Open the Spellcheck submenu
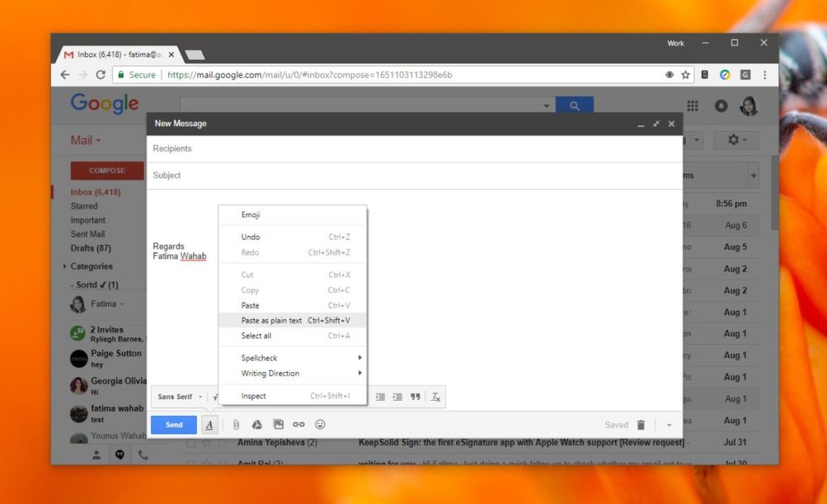Viewport: 827px width, 504px height. click(x=258, y=358)
